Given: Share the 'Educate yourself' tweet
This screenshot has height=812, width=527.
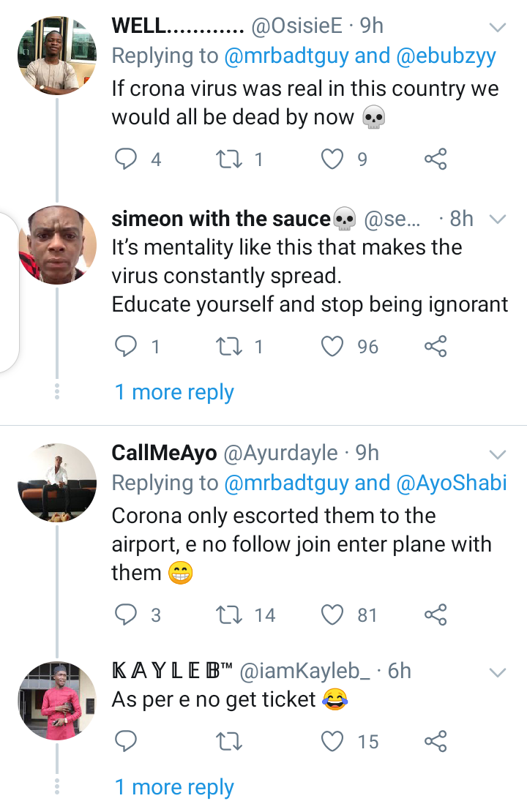Looking at the screenshot, I should pos(436,346).
